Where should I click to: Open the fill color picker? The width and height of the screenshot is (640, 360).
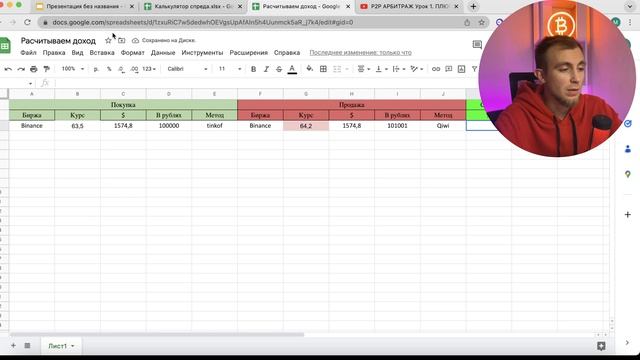coord(309,69)
